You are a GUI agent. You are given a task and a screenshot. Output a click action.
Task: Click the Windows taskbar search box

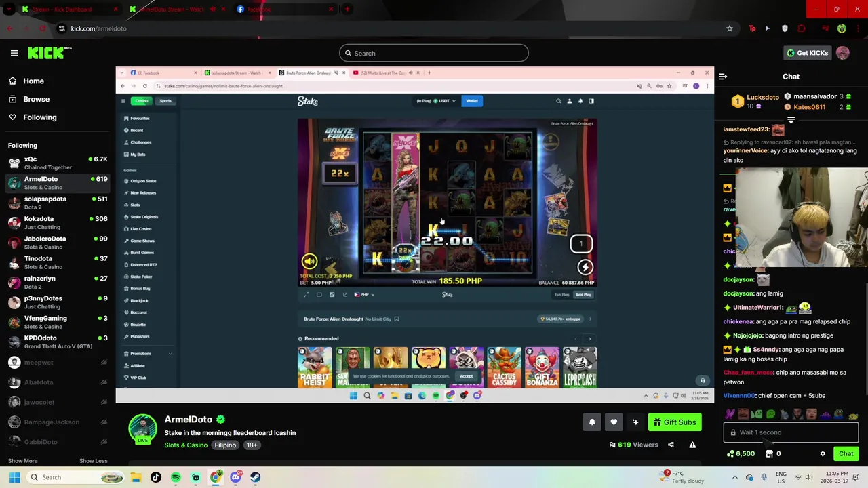tap(76, 477)
